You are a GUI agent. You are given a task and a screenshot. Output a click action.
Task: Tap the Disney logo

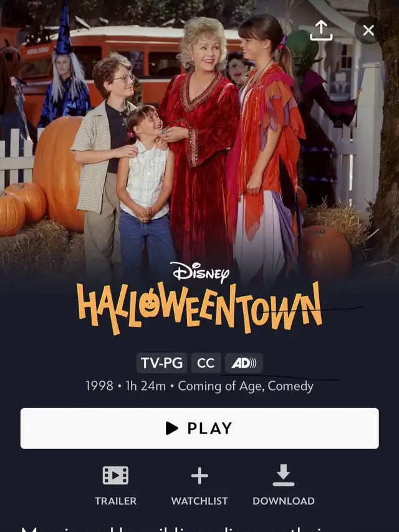coord(199,272)
